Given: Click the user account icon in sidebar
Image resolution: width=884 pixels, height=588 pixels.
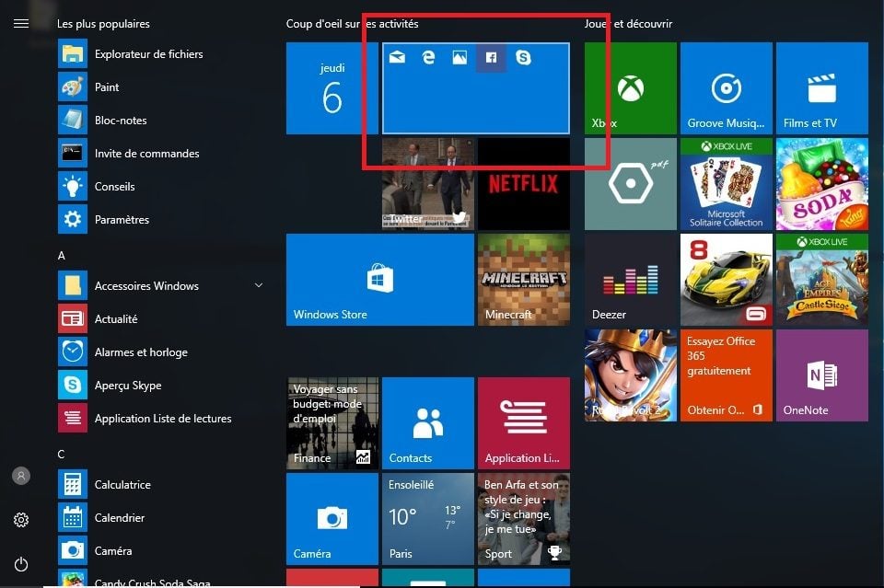Looking at the screenshot, I should point(21,476).
